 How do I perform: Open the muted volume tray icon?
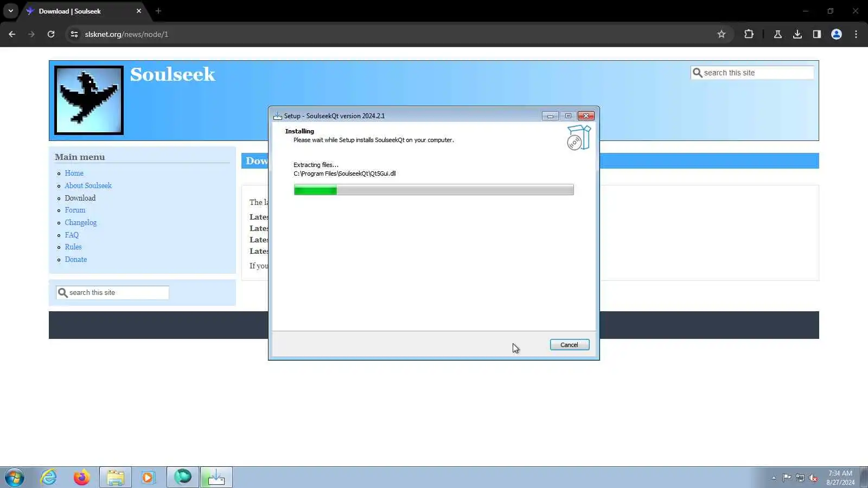pos(813,478)
